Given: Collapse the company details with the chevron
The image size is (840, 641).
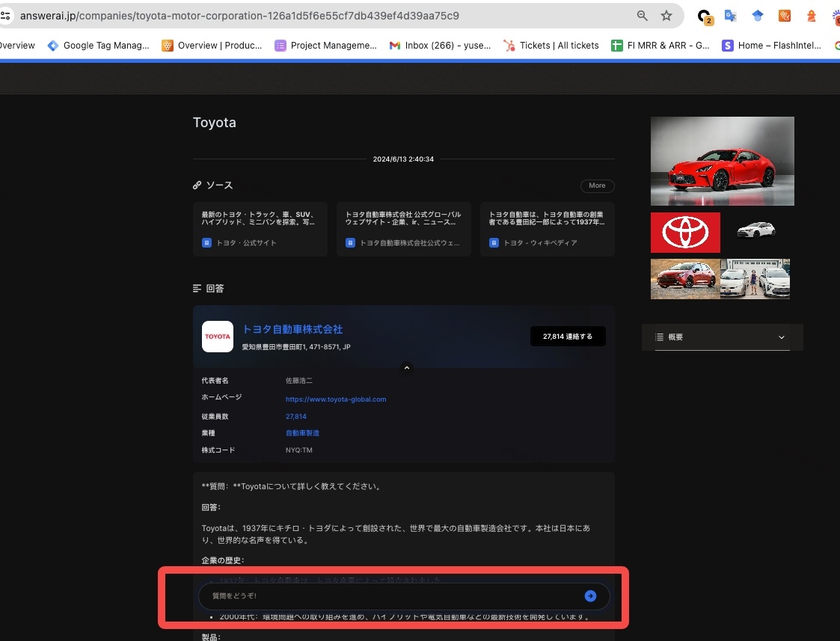Looking at the screenshot, I should pyautogui.click(x=407, y=368).
